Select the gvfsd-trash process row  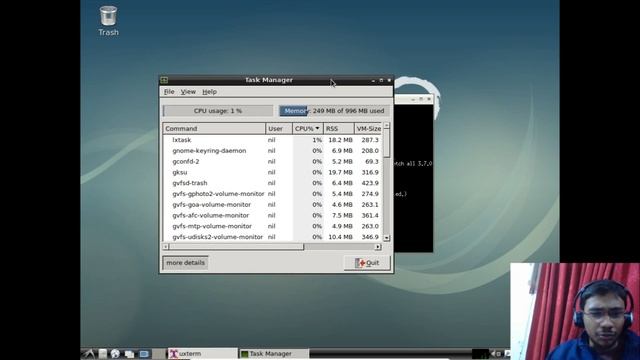coord(272,183)
